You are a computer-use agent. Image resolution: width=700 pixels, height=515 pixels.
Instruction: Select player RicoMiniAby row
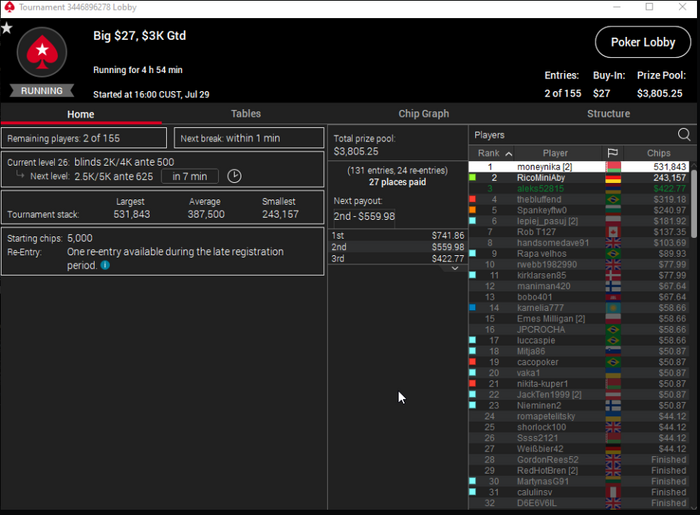click(579, 178)
